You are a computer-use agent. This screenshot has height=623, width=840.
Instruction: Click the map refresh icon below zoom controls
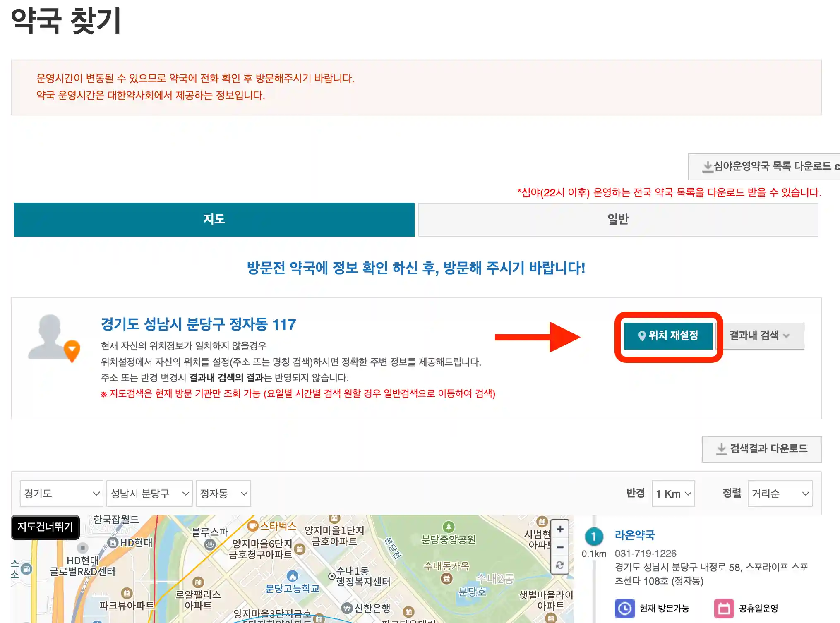[x=561, y=565]
